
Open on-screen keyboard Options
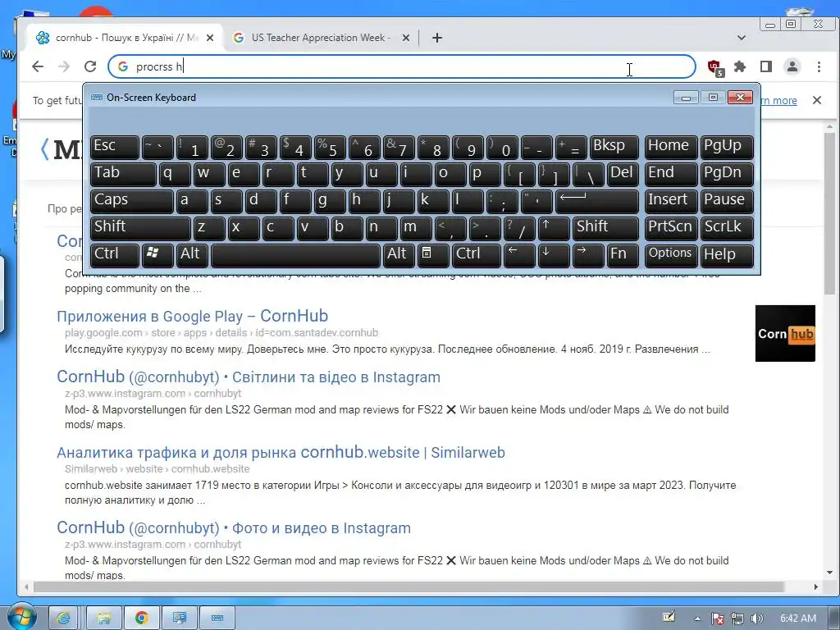pos(671,254)
